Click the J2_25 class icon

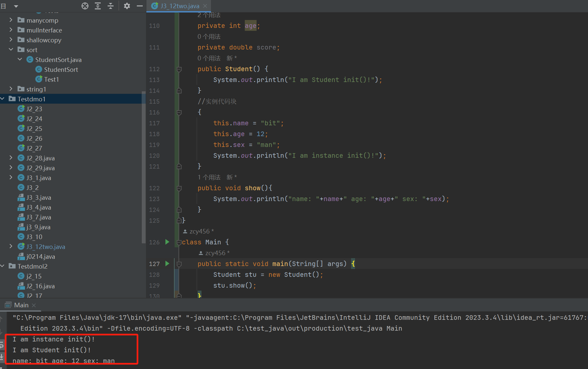21,128
